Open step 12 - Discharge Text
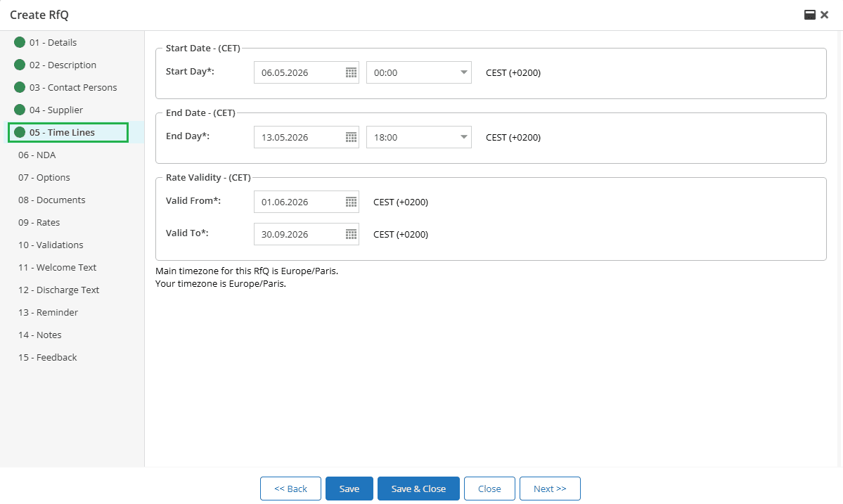Viewport: 843px width, 504px height. pos(58,291)
